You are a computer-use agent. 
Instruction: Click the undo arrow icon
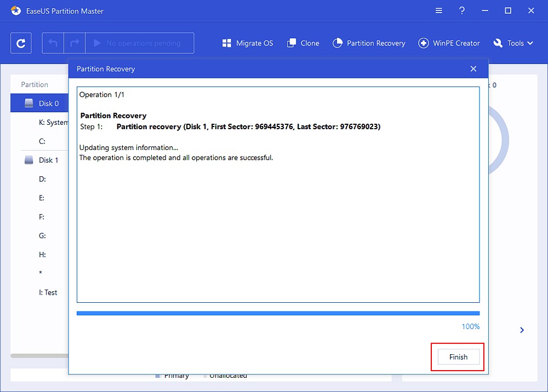tap(53, 43)
